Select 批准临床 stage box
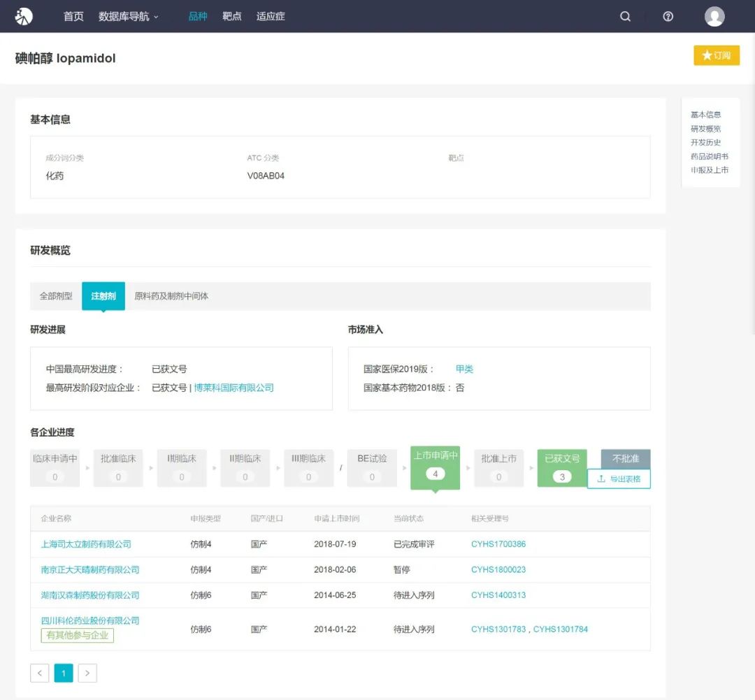The height and width of the screenshot is (700, 755). (x=118, y=468)
